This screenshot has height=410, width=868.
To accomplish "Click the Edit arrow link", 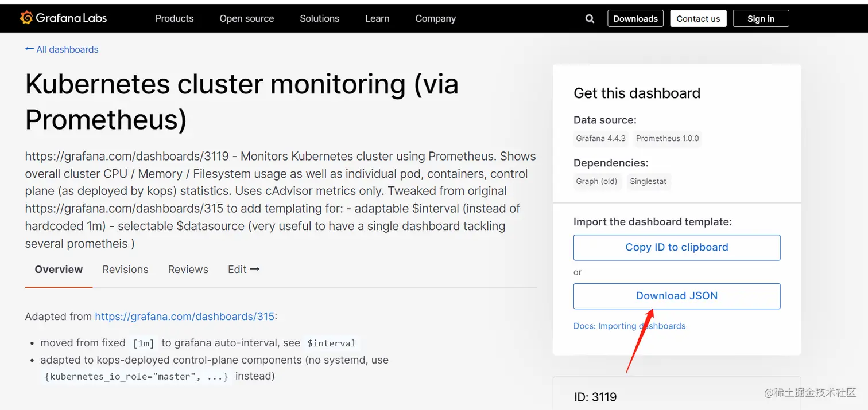I will coord(243,270).
